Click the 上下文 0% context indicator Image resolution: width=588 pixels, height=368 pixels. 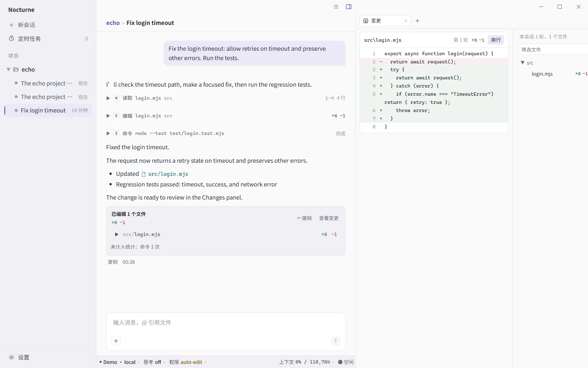[x=305, y=362]
